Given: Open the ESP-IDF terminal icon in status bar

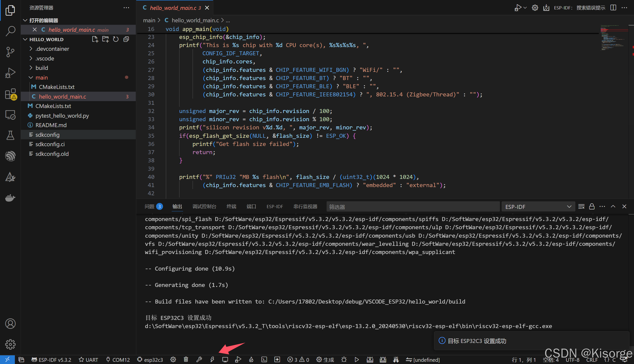Looking at the screenshot, I should [x=264, y=360].
